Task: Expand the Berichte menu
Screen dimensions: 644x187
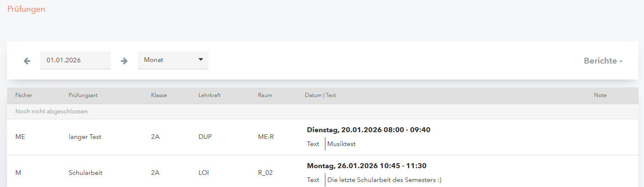Action: click(602, 61)
